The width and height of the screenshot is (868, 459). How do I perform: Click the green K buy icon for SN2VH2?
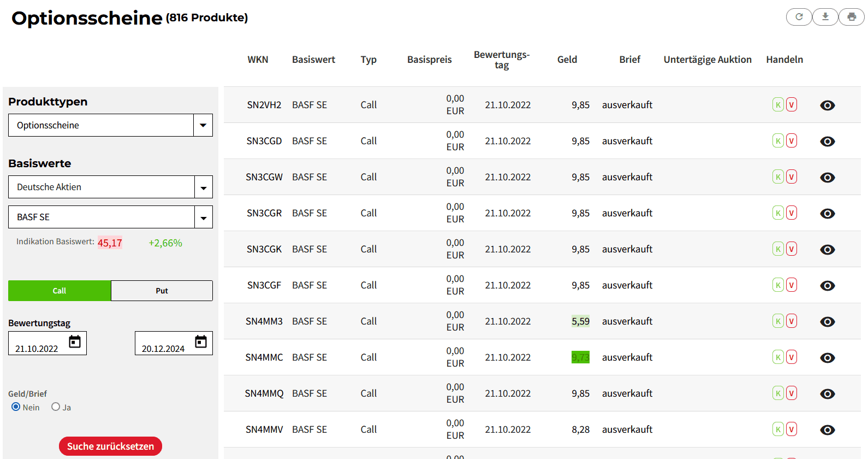click(778, 104)
